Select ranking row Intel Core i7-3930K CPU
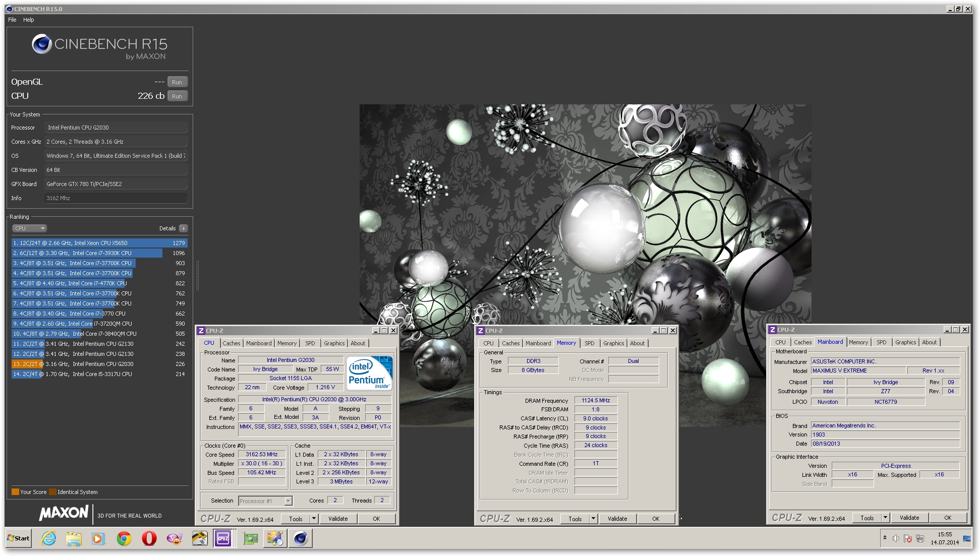This screenshot has height=556, width=980. [99, 253]
